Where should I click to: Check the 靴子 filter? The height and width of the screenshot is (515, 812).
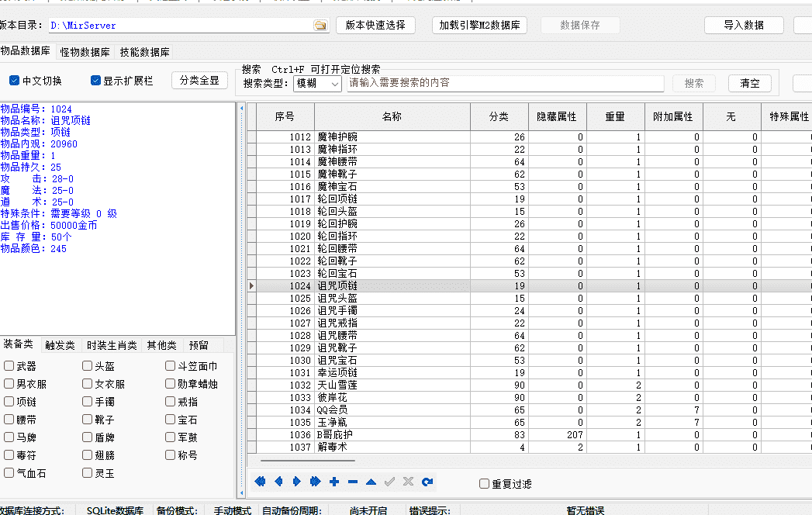(x=87, y=419)
